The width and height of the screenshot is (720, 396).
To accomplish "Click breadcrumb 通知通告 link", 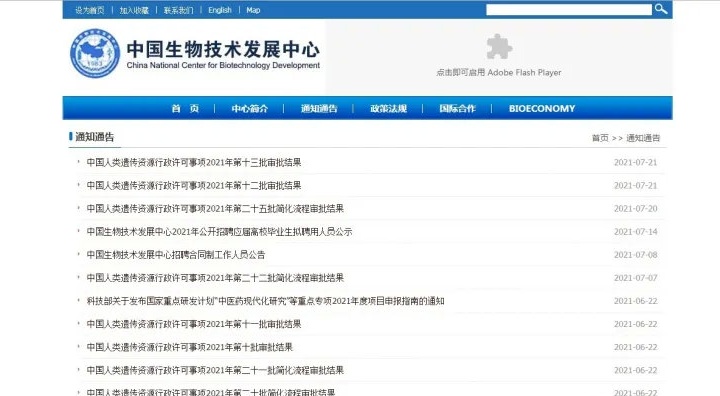I will (x=643, y=138).
